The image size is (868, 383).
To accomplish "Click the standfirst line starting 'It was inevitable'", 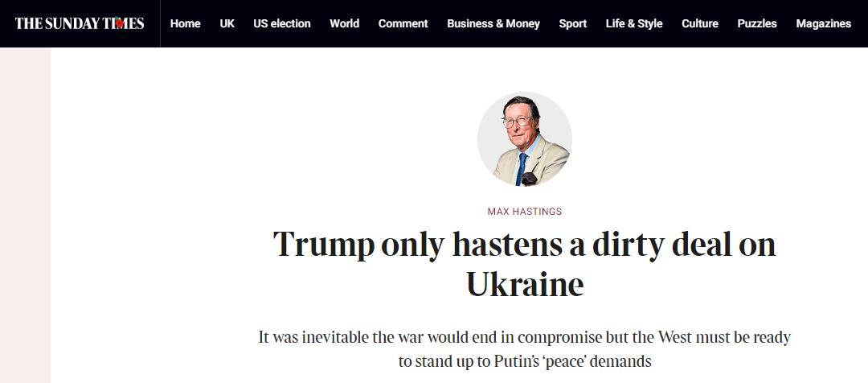I will [x=524, y=336].
